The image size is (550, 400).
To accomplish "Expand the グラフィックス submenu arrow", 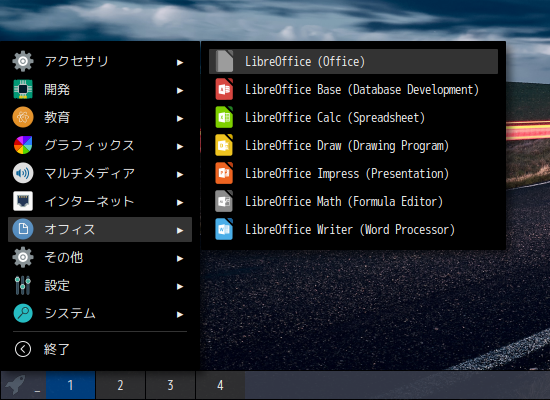I will [180, 146].
